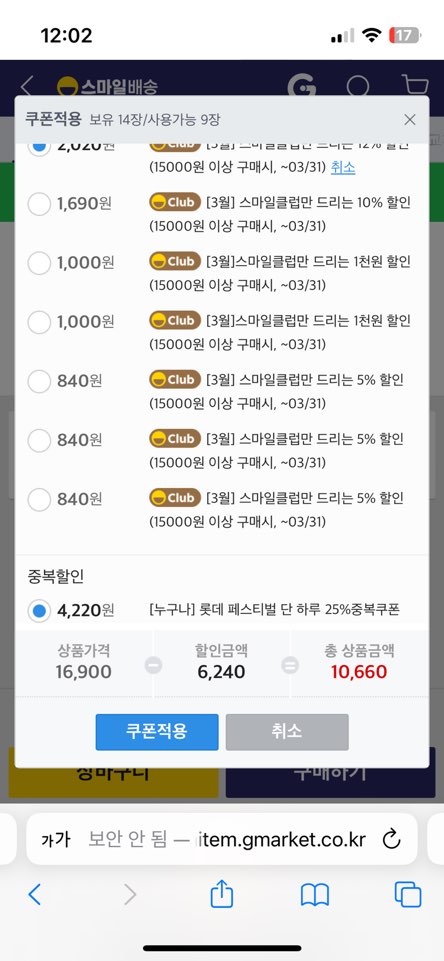Open the 가가 page settings menu
The height and width of the screenshot is (961, 444).
click(55, 840)
